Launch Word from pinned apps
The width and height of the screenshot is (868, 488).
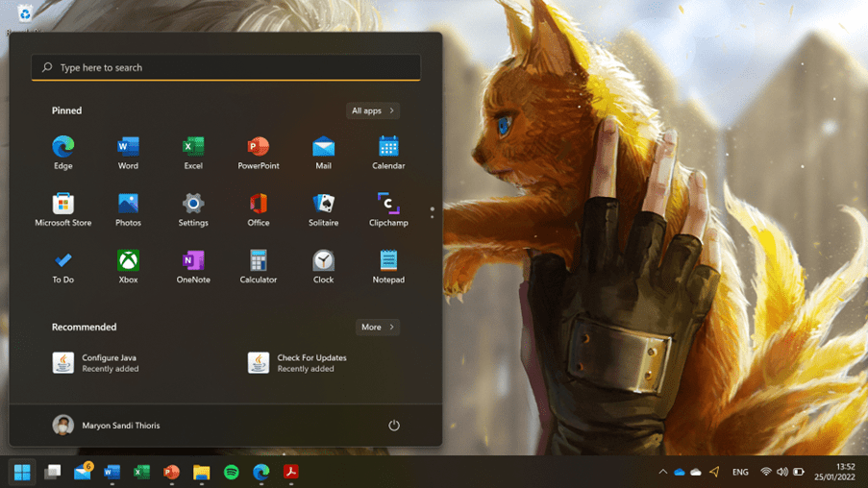(x=128, y=152)
